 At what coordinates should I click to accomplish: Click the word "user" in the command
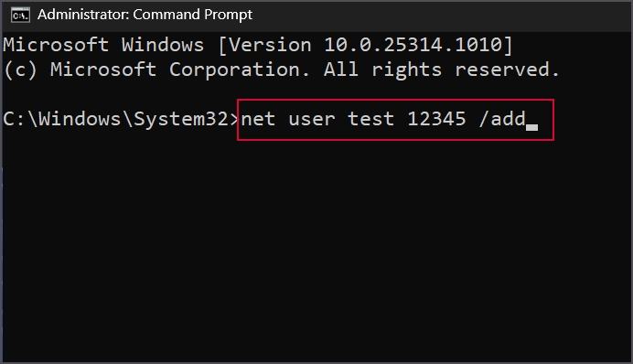[x=312, y=119]
